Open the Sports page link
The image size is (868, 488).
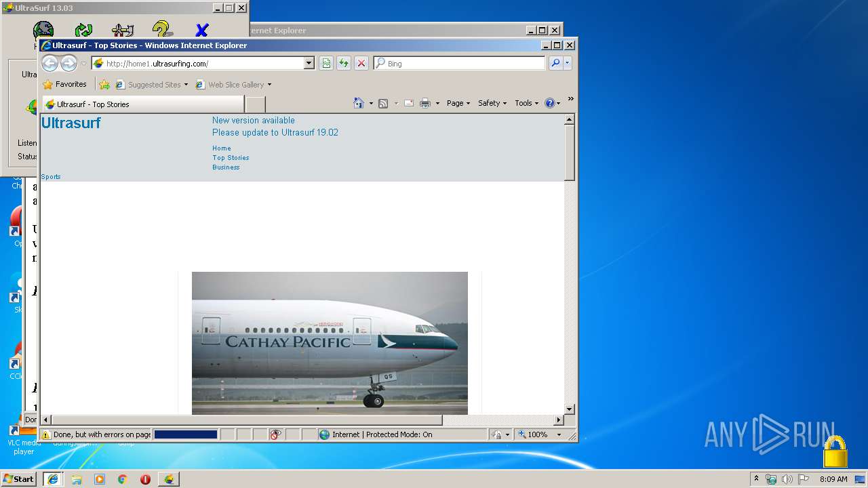[51, 177]
